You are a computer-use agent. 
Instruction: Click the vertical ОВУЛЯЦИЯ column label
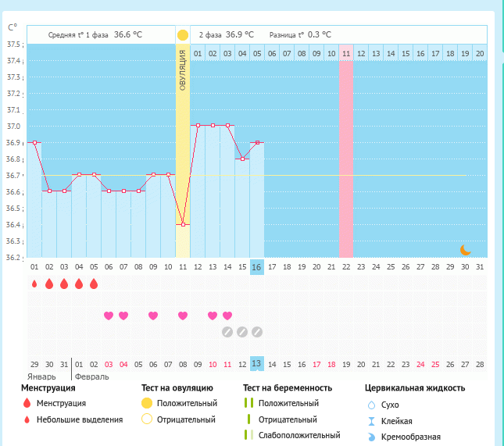(183, 70)
